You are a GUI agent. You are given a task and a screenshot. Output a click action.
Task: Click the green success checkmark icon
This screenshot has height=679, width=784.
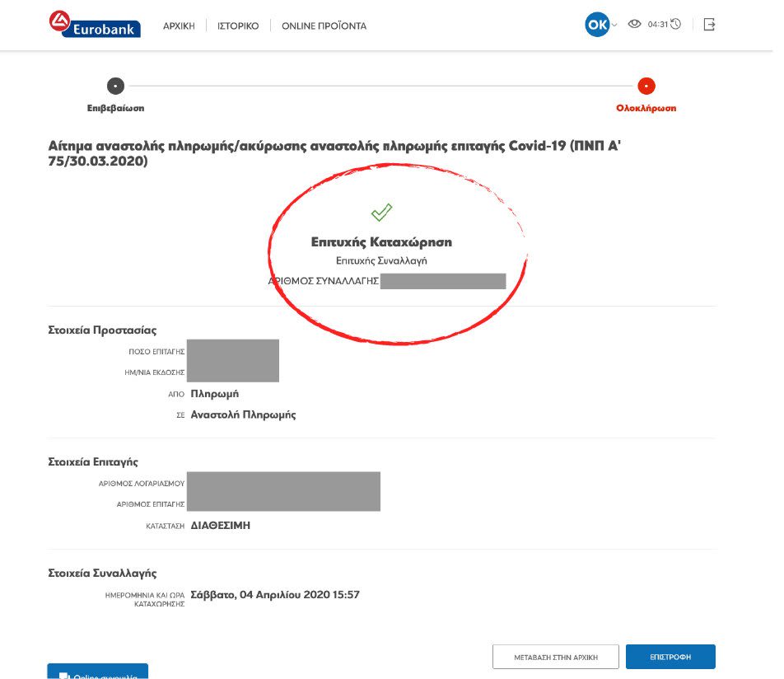(x=381, y=213)
